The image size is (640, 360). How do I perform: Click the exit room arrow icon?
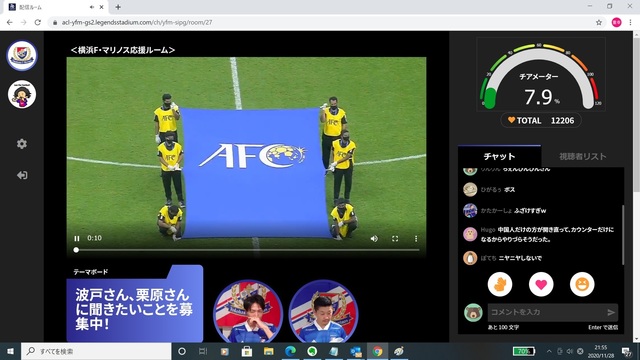(22, 175)
